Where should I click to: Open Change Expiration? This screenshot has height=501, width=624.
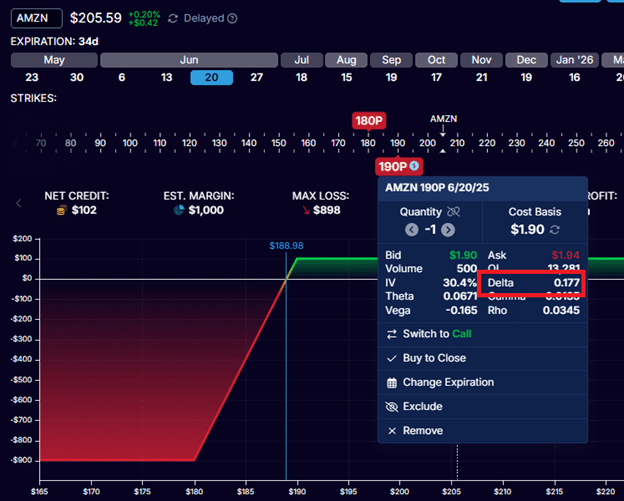[x=447, y=382]
